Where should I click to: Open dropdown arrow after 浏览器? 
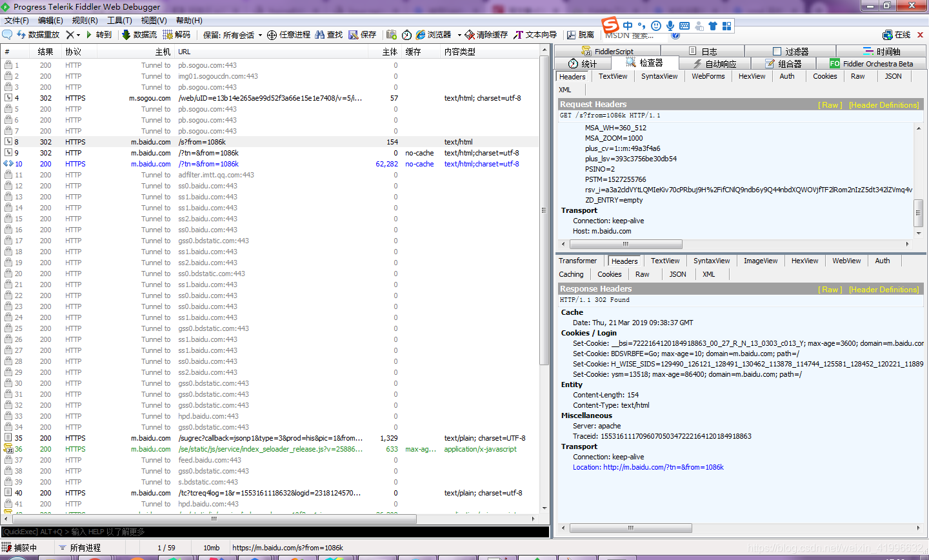(459, 35)
